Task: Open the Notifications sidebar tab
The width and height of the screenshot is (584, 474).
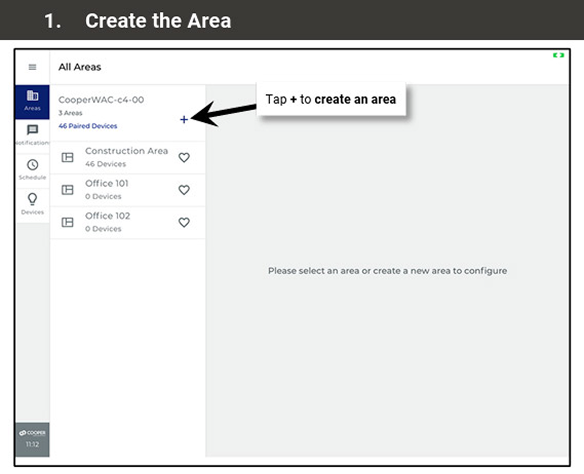Action: (x=32, y=136)
